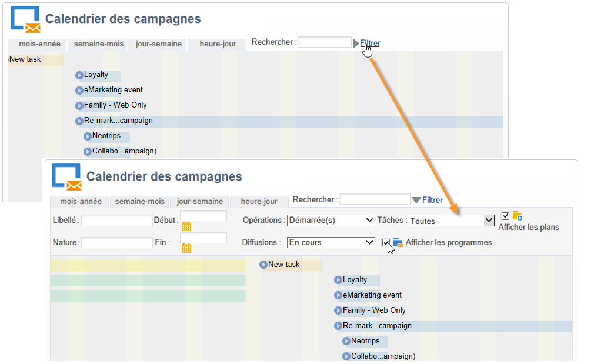
Task: Click the Libellé text input field
Action: 116,221
